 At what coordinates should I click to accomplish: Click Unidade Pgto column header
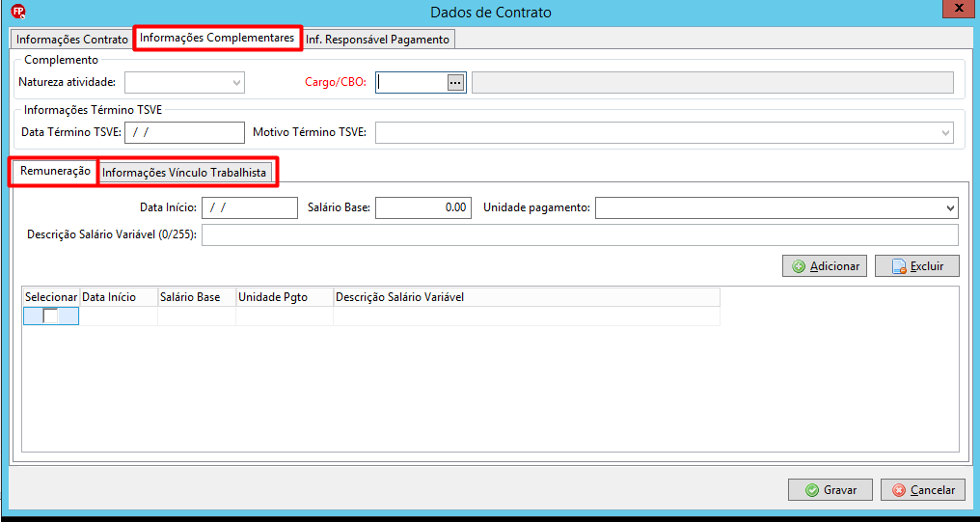(285, 297)
